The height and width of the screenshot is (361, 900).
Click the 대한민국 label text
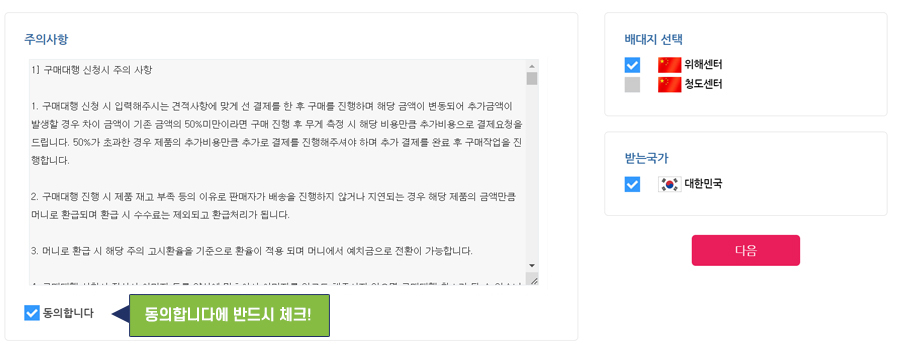click(703, 184)
